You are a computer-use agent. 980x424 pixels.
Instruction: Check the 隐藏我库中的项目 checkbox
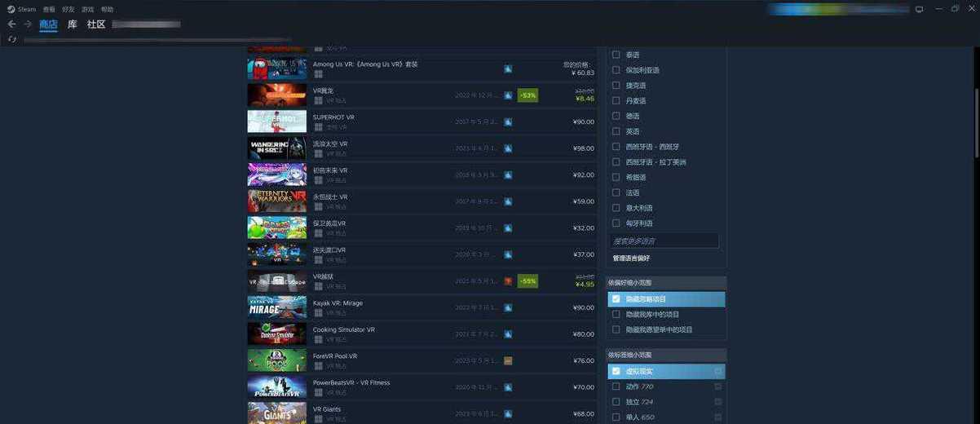point(616,314)
